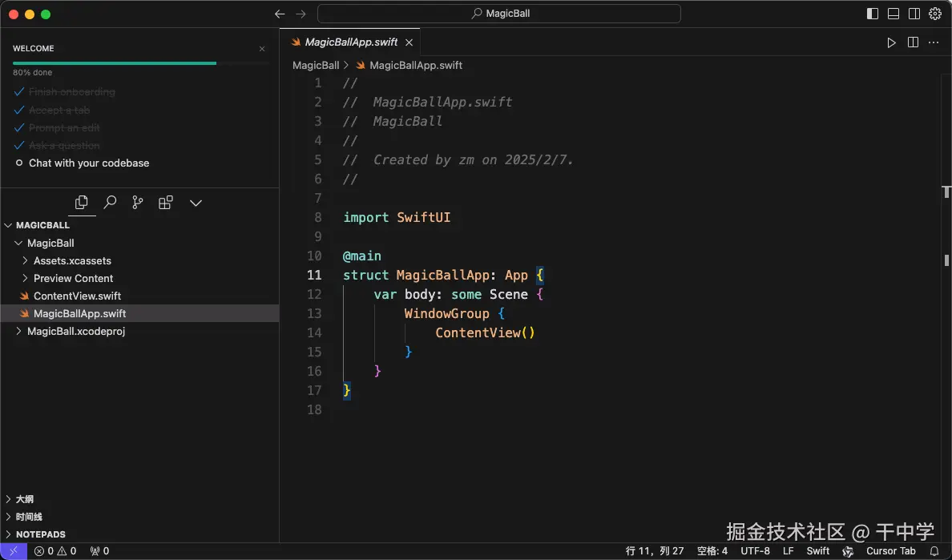This screenshot has width=952, height=560.
Task: Expand the MagicBall.xcodeproj item
Action: (x=76, y=331)
